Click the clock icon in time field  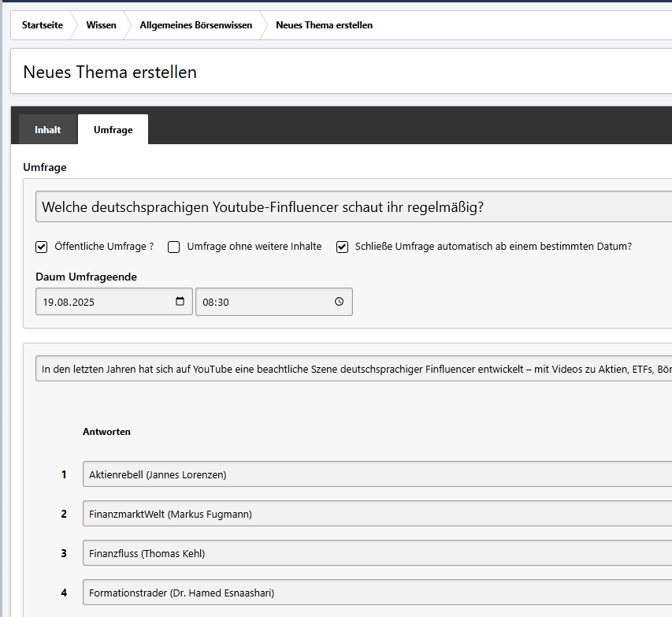(x=339, y=302)
